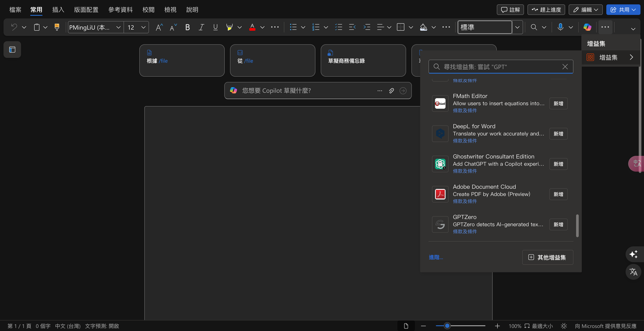Viewport: 644px width, 331px height.
Task: Open the 檔案 menu
Action: [16, 10]
